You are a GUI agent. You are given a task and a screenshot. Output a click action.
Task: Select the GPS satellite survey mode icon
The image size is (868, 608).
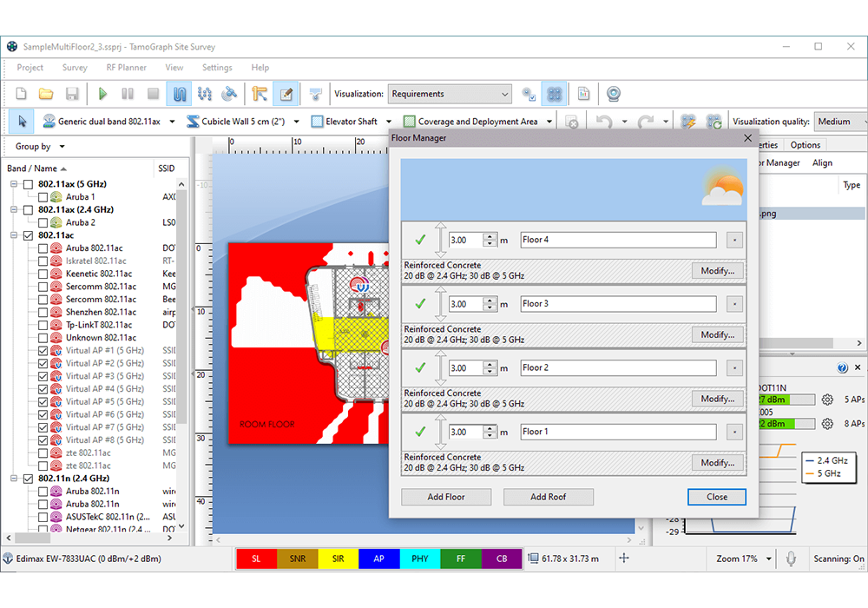[229, 94]
